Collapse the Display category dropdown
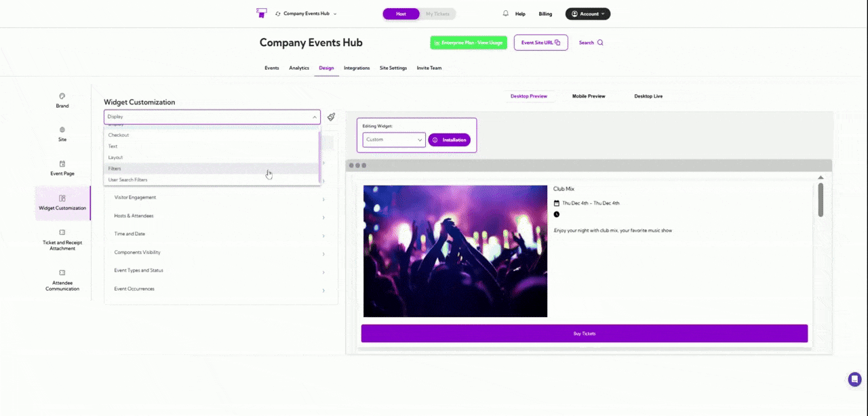Image resolution: width=868 pixels, height=416 pixels. coord(212,117)
